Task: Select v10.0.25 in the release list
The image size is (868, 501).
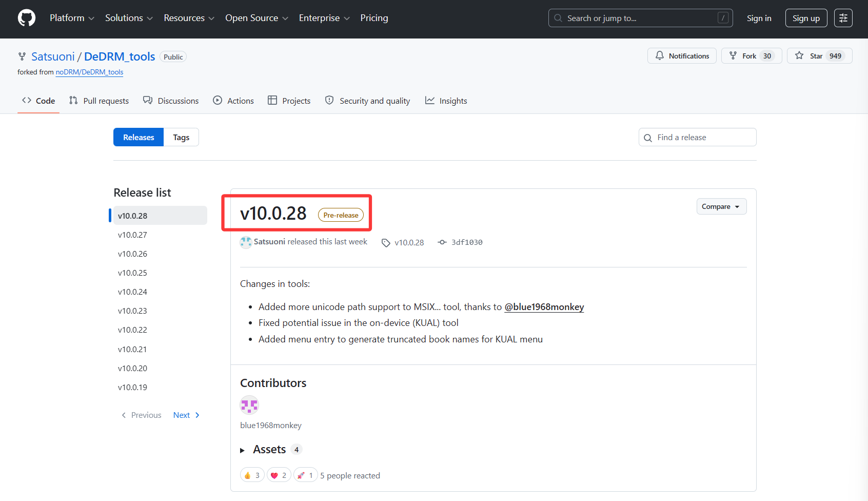Action: [160, 273]
